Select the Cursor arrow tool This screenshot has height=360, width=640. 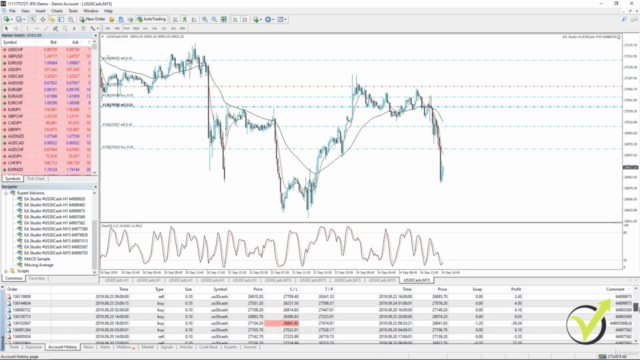6,29
